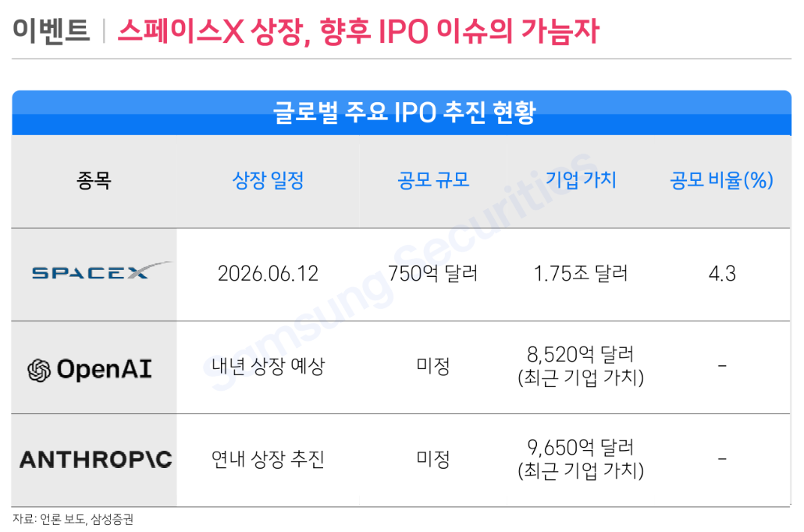Select the 공모 규모 column header

click(x=433, y=180)
